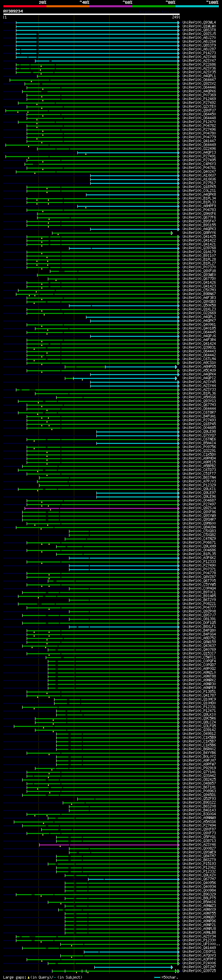The image size is (222, 980).
Task: Select hit label UniRef100_Q40247
Action: [199, 172]
